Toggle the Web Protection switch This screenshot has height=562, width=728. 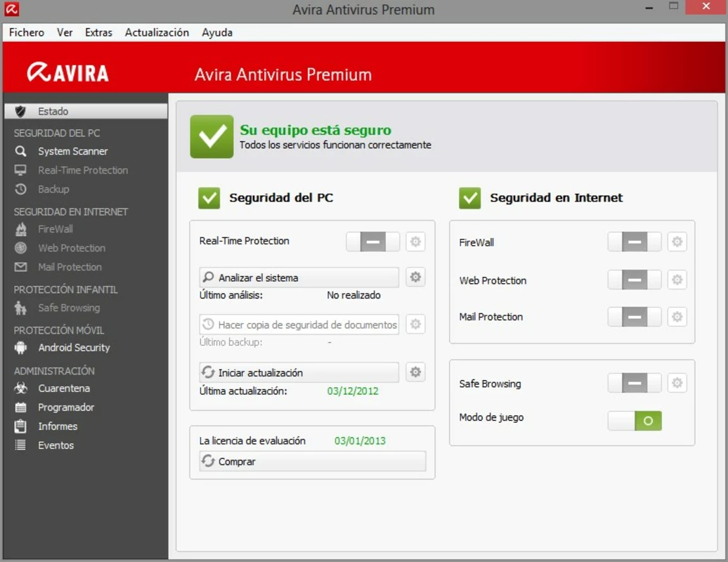[x=635, y=280]
